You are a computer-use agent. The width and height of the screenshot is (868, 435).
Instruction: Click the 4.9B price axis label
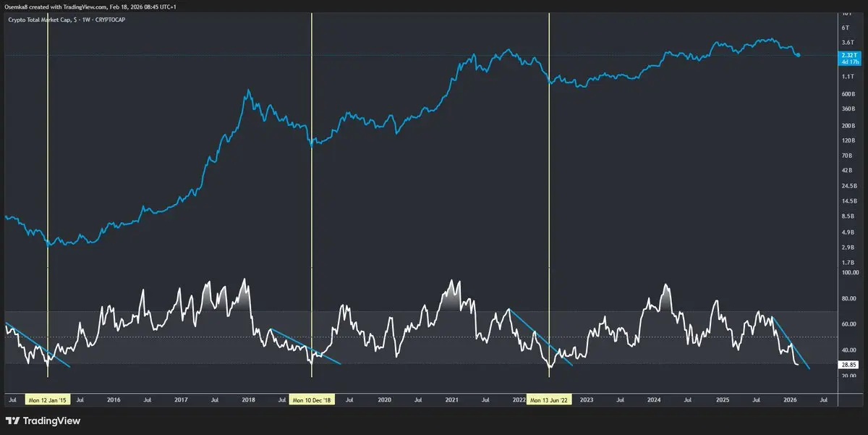847,232
